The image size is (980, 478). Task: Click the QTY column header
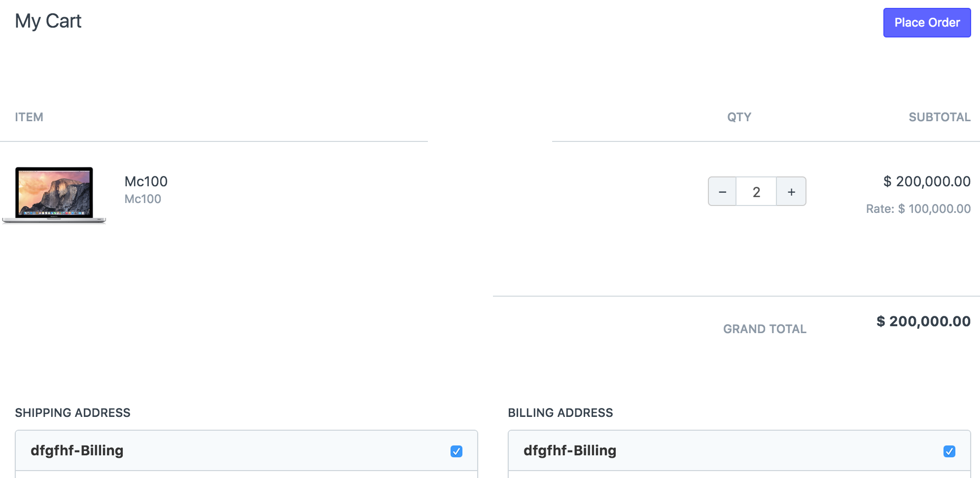point(739,117)
